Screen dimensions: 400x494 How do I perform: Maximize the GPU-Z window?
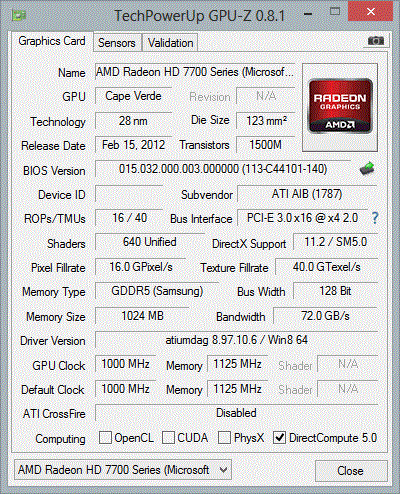pos(335,12)
